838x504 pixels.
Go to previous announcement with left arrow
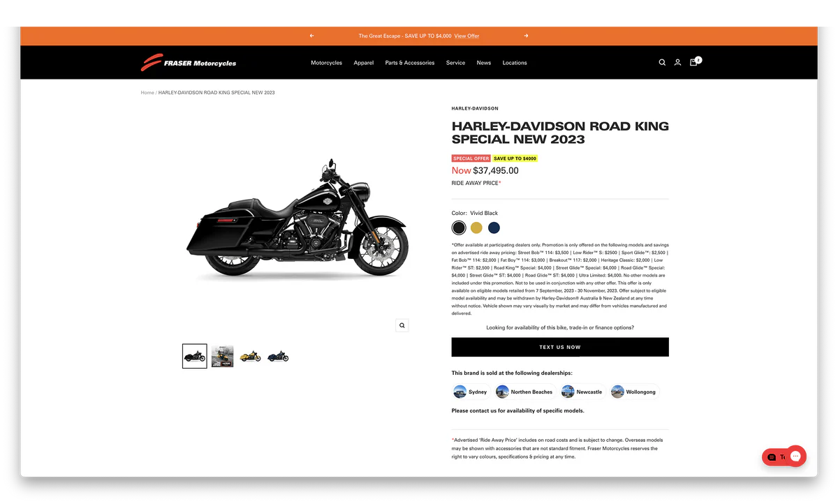(x=311, y=36)
